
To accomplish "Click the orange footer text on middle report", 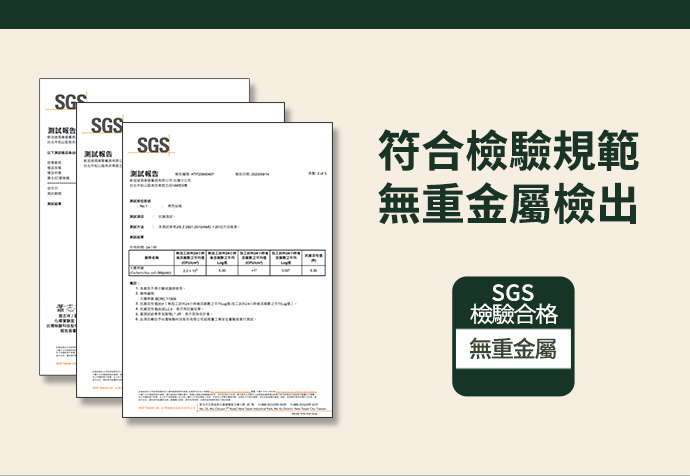I will pos(107,388).
